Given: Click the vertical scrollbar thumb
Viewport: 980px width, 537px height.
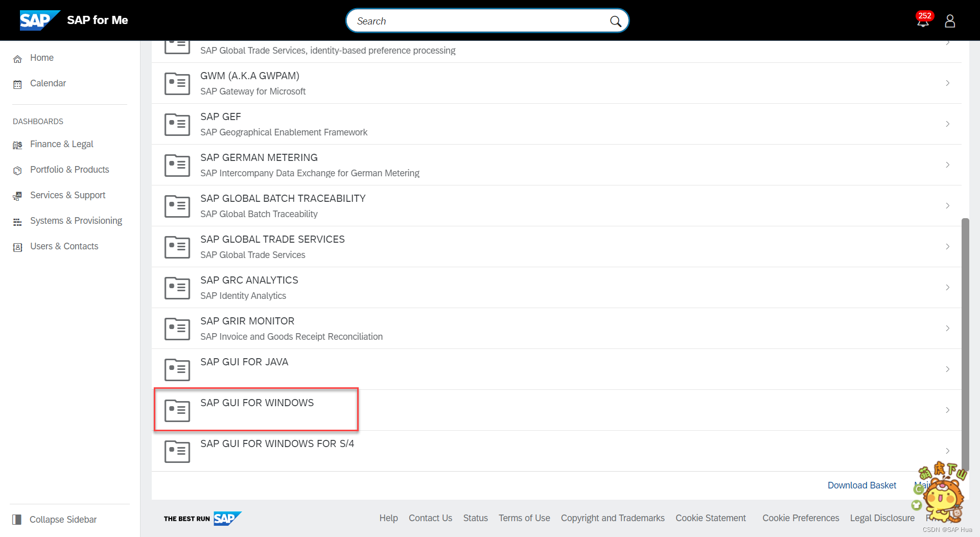Looking at the screenshot, I should pyautogui.click(x=965, y=345).
